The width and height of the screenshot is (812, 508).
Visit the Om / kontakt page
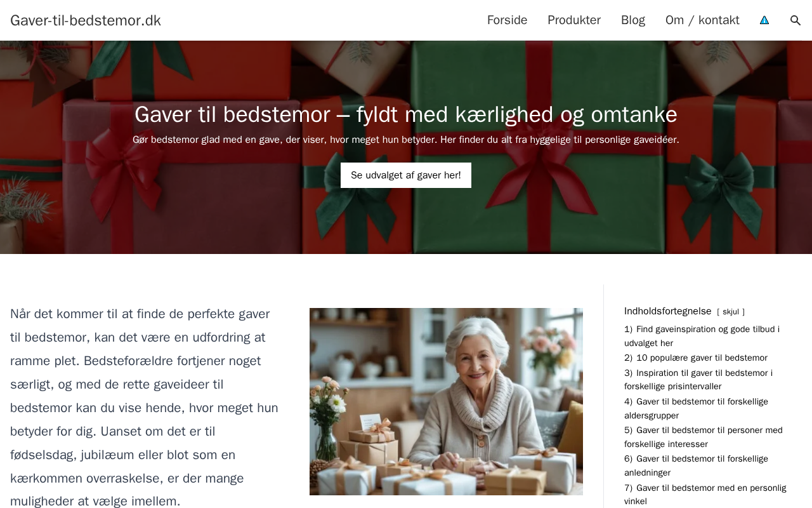point(702,20)
